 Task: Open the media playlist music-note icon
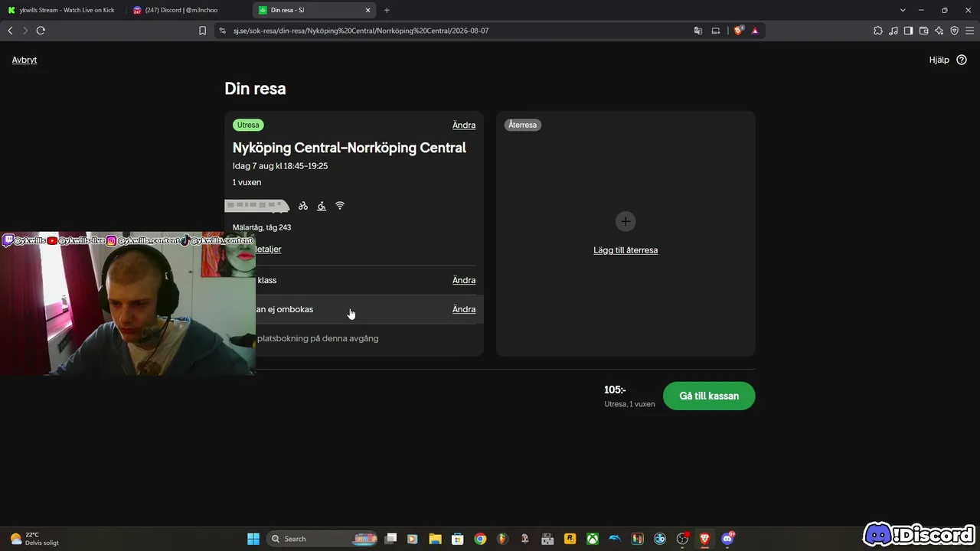(x=893, y=31)
